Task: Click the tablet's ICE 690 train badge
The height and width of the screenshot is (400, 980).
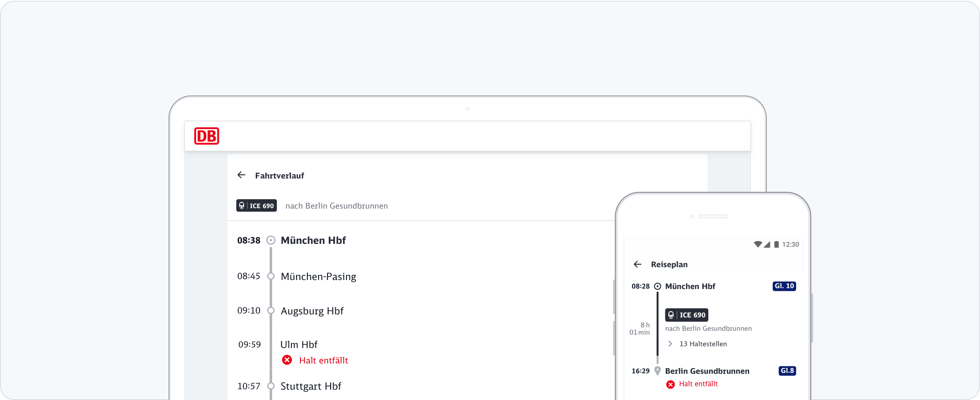Action: (257, 206)
